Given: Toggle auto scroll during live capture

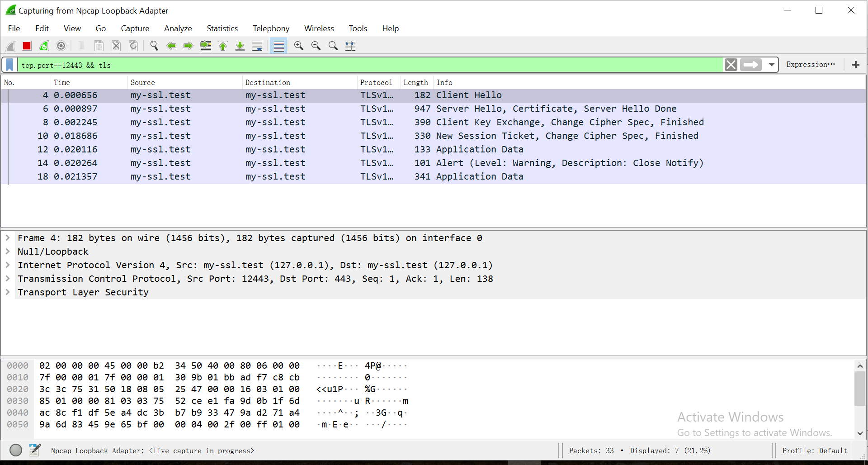Looking at the screenshot, I should (x=257, y=46).
